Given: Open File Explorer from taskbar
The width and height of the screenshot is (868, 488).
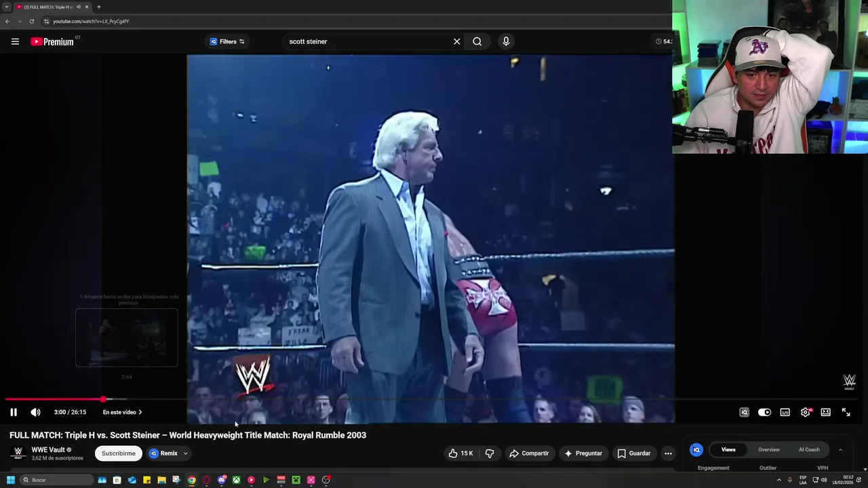Looking at the screenshot, I should 161,480.
